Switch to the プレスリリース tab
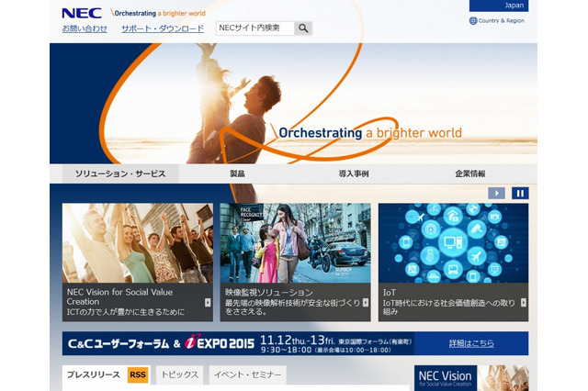The image size is (588, 391). coord(94,374)
